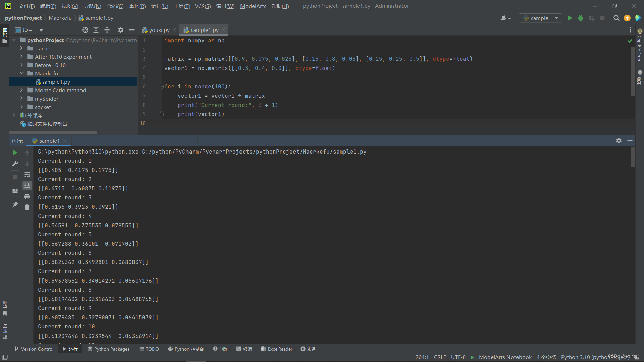Click the Select Opened File target icon
The image size is (644, 362).
tap(85, 30)
